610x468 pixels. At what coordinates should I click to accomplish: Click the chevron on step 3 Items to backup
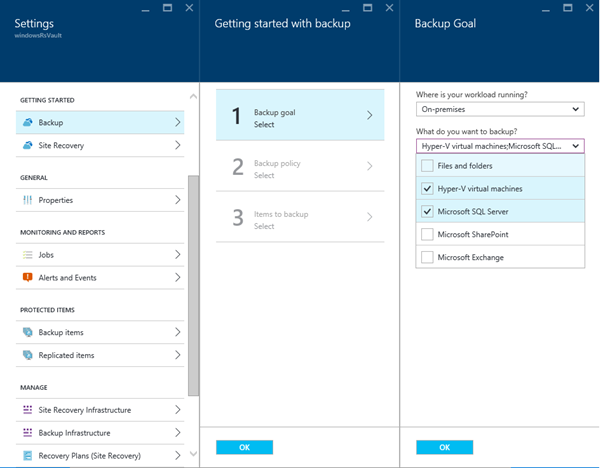click(370, 217)
